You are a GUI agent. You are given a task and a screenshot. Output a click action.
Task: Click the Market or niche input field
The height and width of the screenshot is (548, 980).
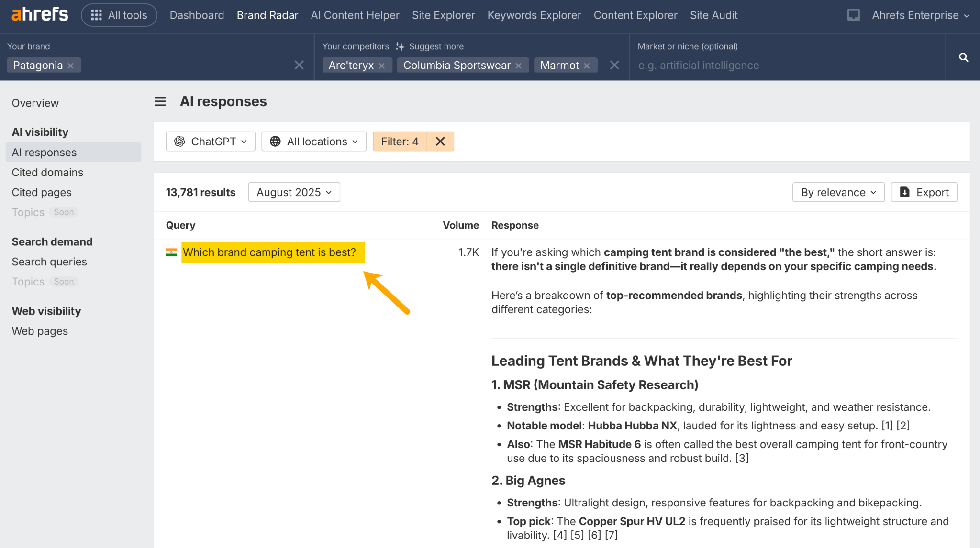coord(766,65)
